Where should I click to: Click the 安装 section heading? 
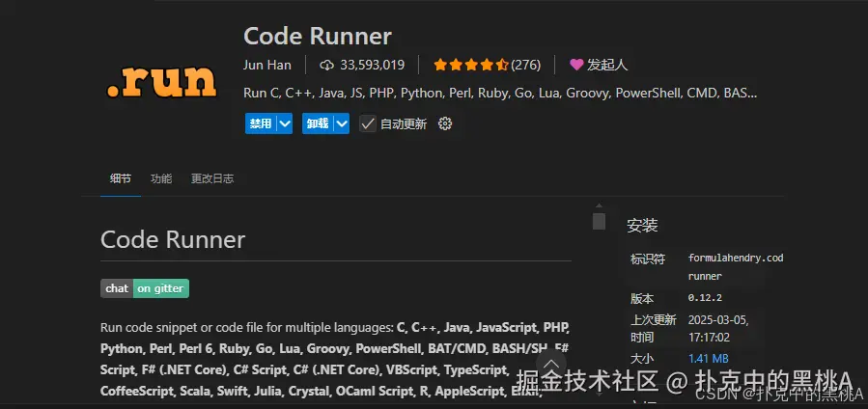point(642,226)
